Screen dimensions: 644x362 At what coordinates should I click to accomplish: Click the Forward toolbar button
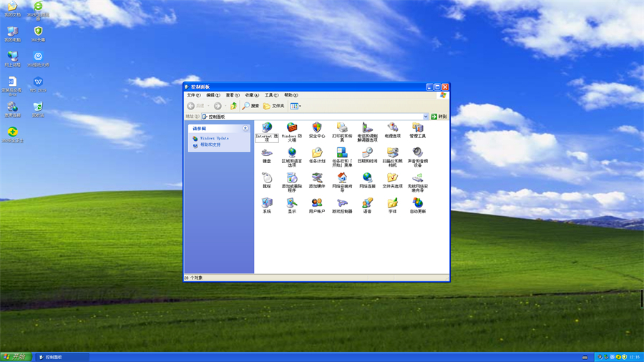[218, 106]
